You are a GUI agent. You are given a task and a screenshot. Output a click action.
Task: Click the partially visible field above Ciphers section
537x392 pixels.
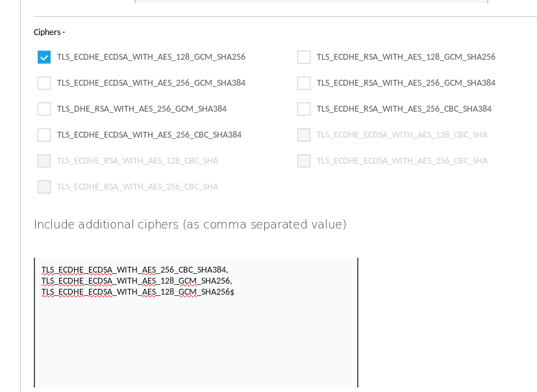click(310, 2)
